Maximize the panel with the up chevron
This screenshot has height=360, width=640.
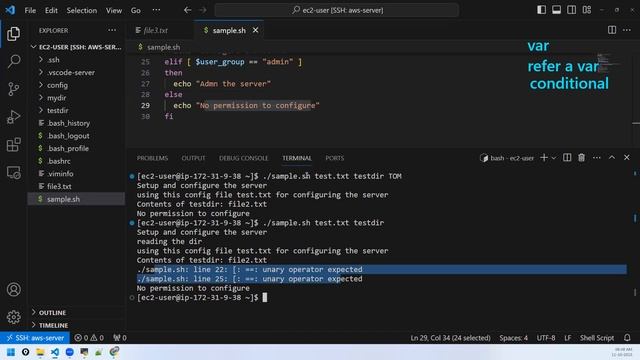point(612,158)
